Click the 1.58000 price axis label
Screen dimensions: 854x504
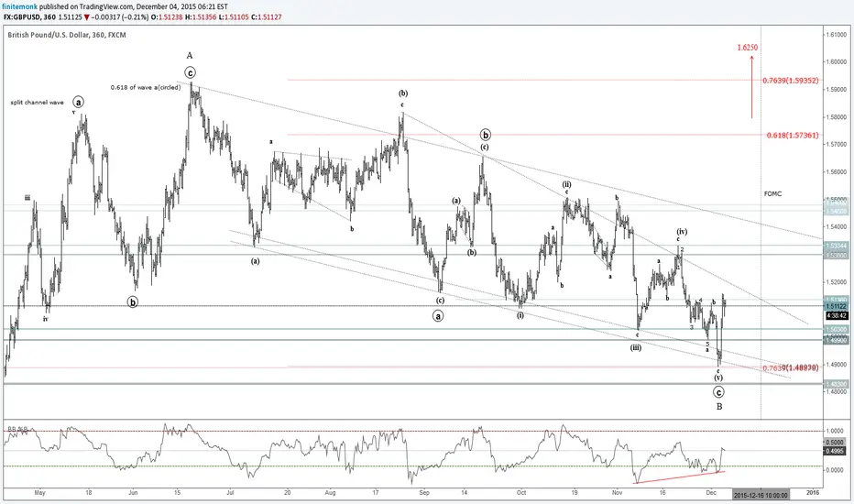click(x=836, y=117)
